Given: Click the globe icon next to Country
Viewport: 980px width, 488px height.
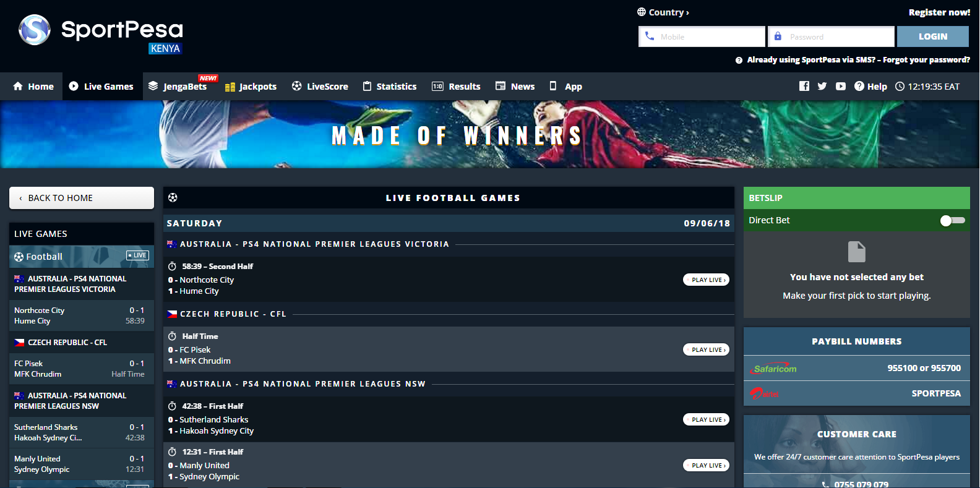Looking at the screenshot, I should coord(642,12).
